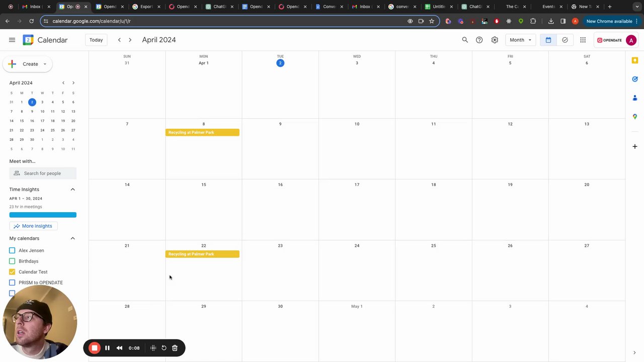Open Chrome extensions puzzle icon
This screenshot has height=362, width=644.
(533, 21)
